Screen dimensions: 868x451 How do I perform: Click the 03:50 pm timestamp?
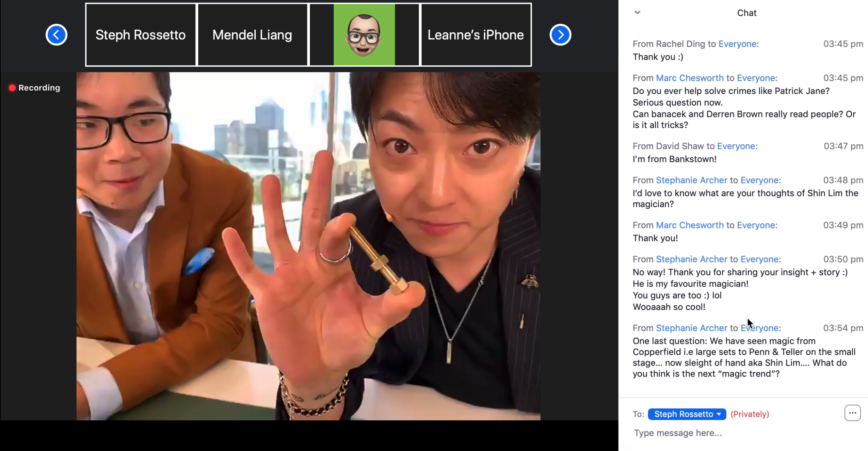click(x=843, y=259)
